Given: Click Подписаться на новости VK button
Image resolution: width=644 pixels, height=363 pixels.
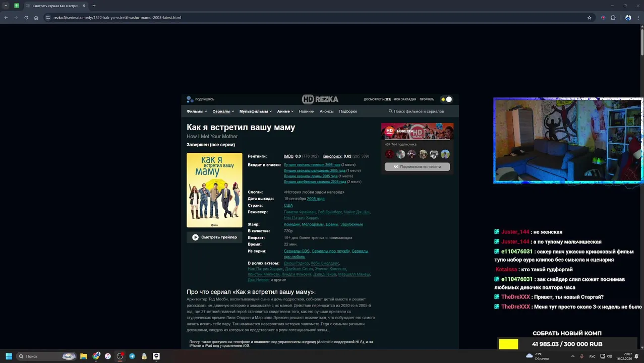Looking at the screenshot, I should pos(417,166).
